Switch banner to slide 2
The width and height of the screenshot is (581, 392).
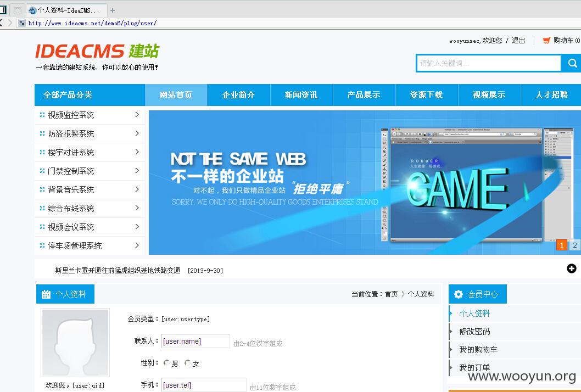pyautogui.click(x=575, y=245)
